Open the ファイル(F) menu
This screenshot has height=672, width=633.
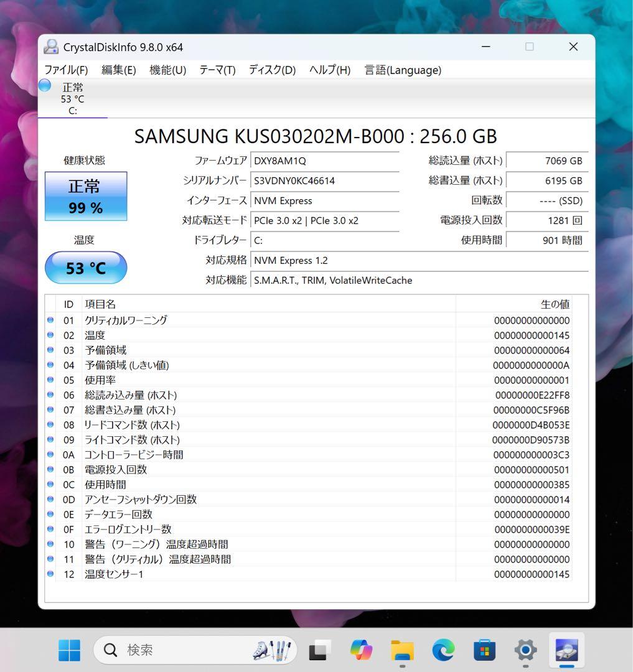tap(66, 70)
